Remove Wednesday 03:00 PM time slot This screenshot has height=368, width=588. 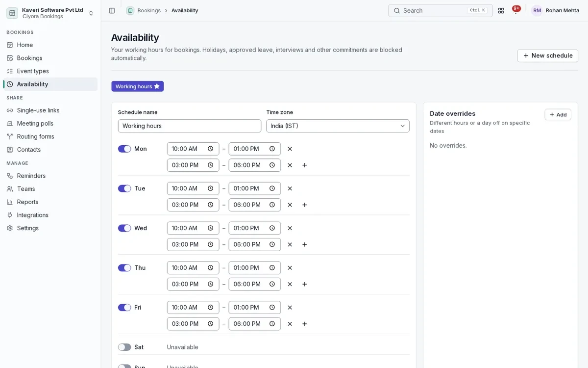[290, 244]
